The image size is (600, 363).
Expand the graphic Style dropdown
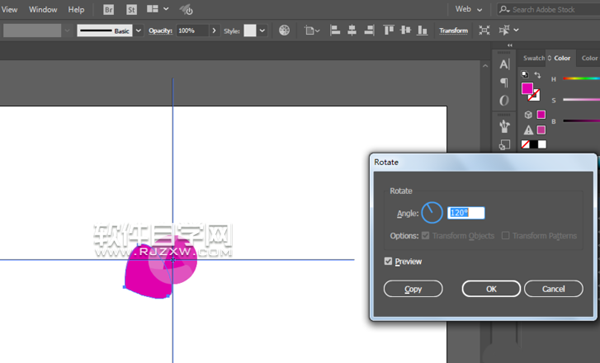tap(262, 31)
